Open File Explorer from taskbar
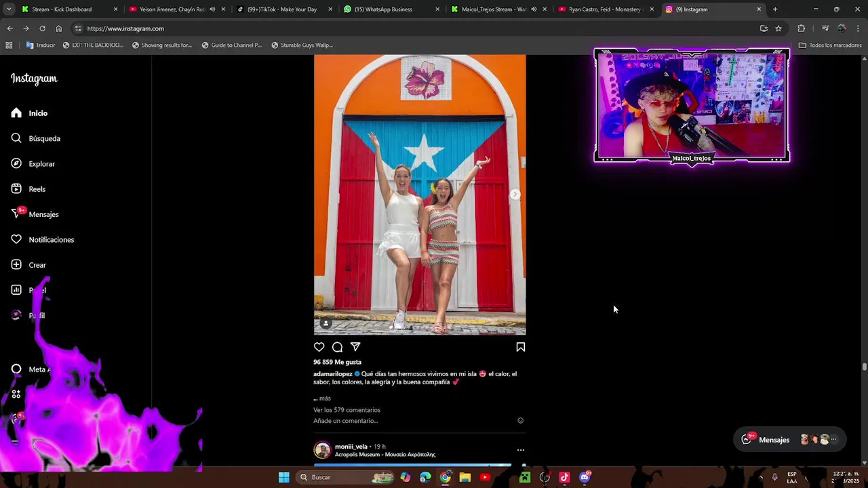This screenshot has height=488, width=868. pos(465,477)
